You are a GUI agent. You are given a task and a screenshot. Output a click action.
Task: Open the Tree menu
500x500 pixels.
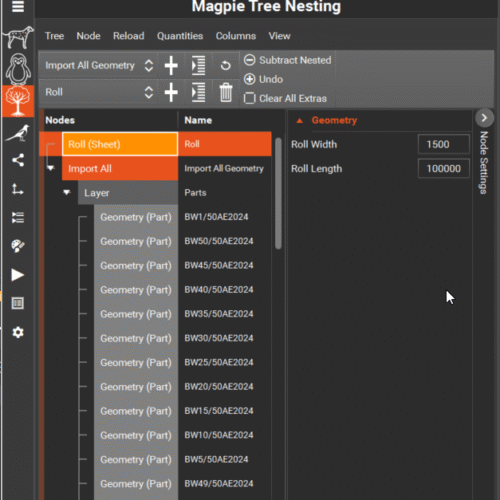[54, 36]
